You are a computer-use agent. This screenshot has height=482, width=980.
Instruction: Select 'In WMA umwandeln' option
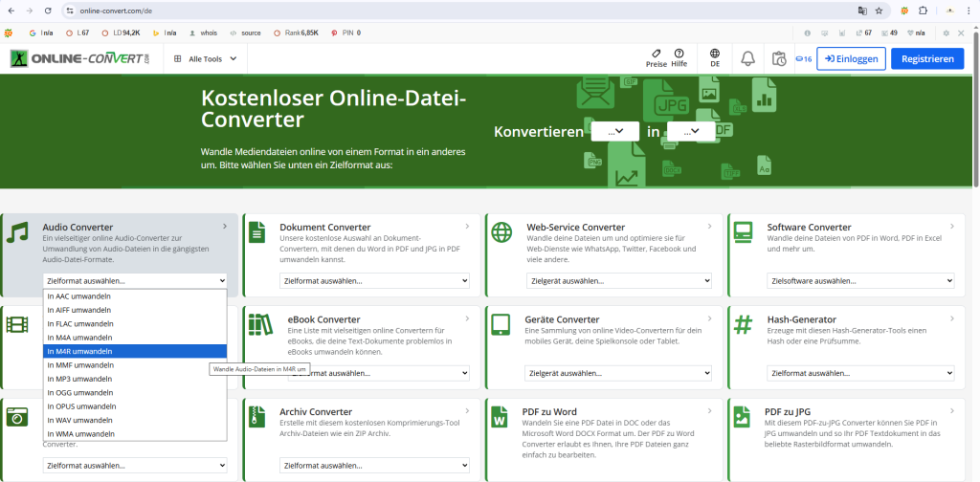pos(135,434)
